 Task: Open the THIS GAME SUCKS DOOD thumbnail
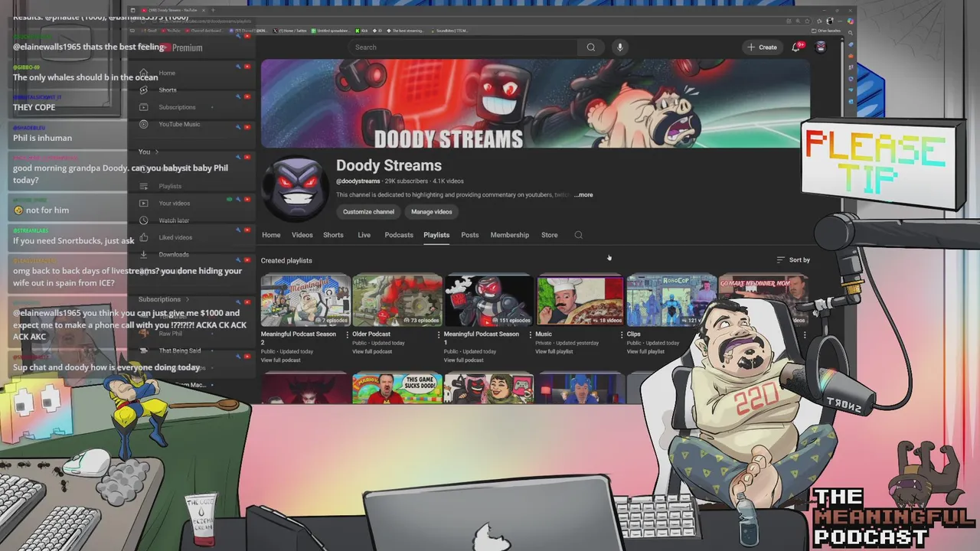coord(397,388)
